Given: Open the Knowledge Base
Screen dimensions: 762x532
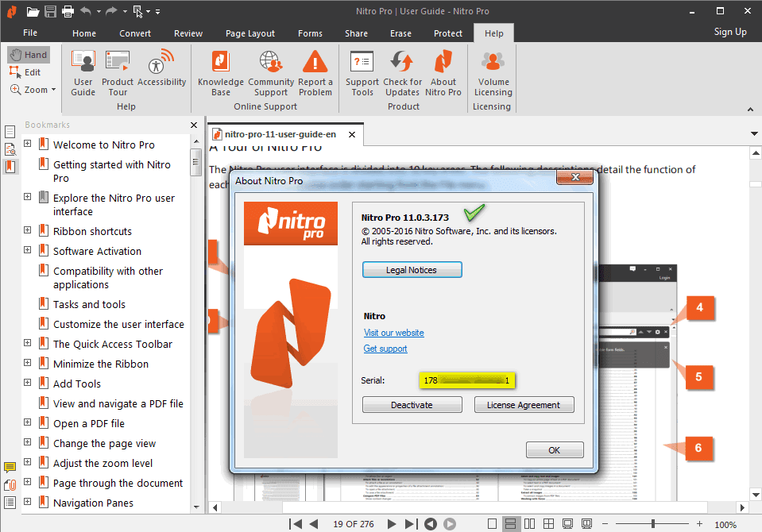Looking at the screenshot, I should (x=221, y=73).
